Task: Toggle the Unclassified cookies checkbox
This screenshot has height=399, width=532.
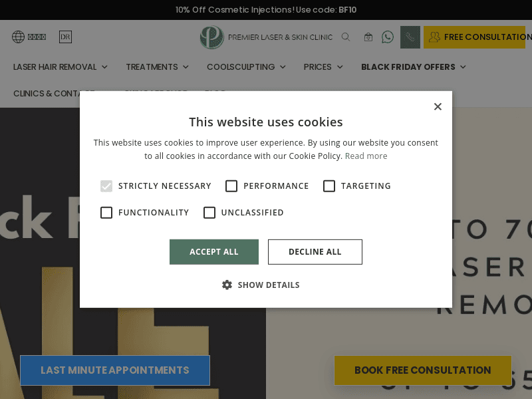Action: pos(209,213)
